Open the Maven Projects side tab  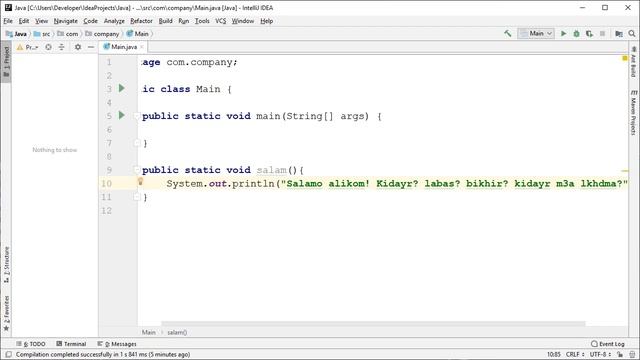click(633, 112)
